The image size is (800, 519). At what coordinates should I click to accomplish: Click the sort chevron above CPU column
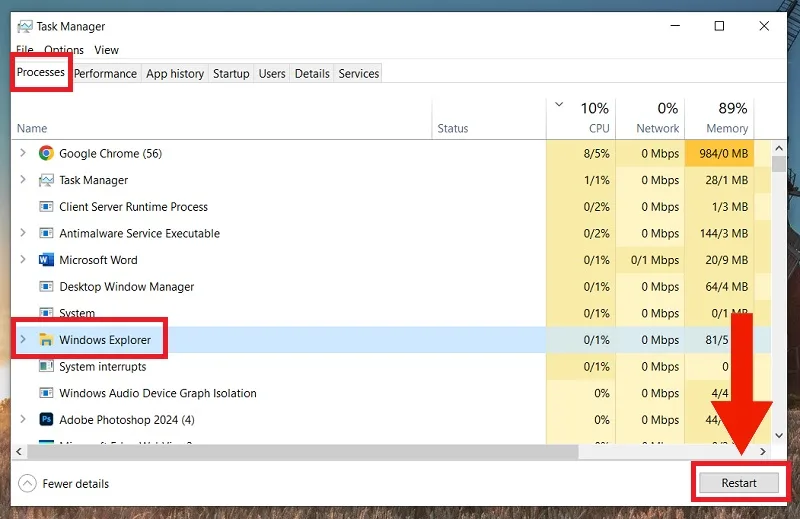[x=559, y=105]
